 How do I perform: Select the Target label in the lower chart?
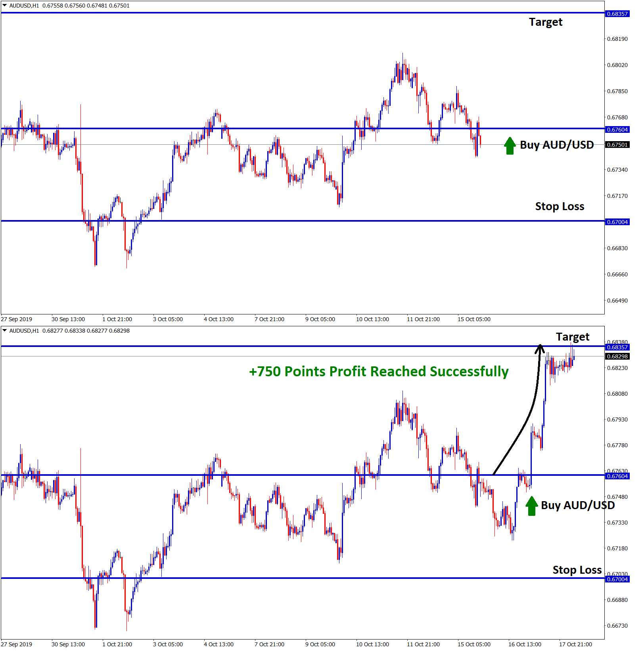click(573, 337)
